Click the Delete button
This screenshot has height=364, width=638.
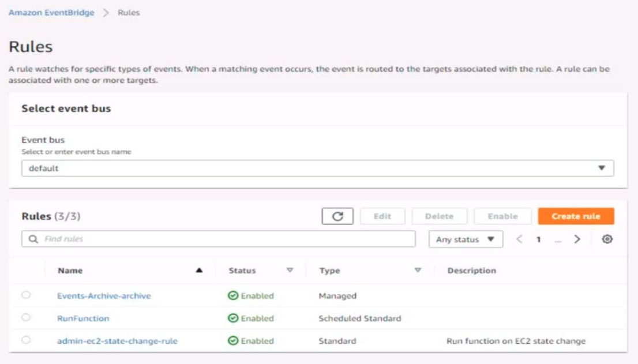tap(439, 216)
